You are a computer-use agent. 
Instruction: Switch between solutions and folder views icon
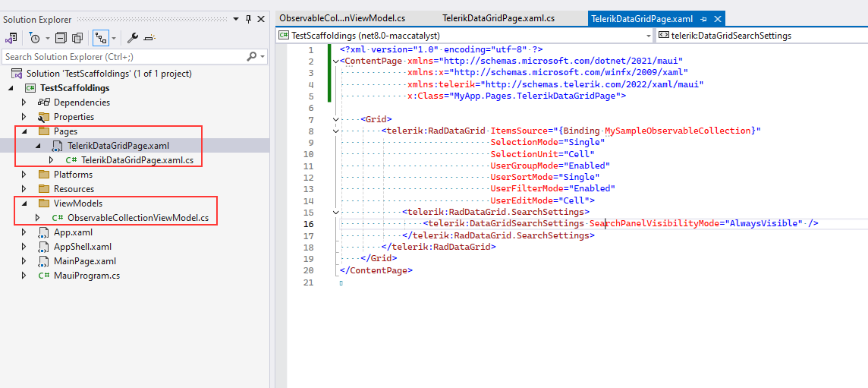click(x=11, y=38)
